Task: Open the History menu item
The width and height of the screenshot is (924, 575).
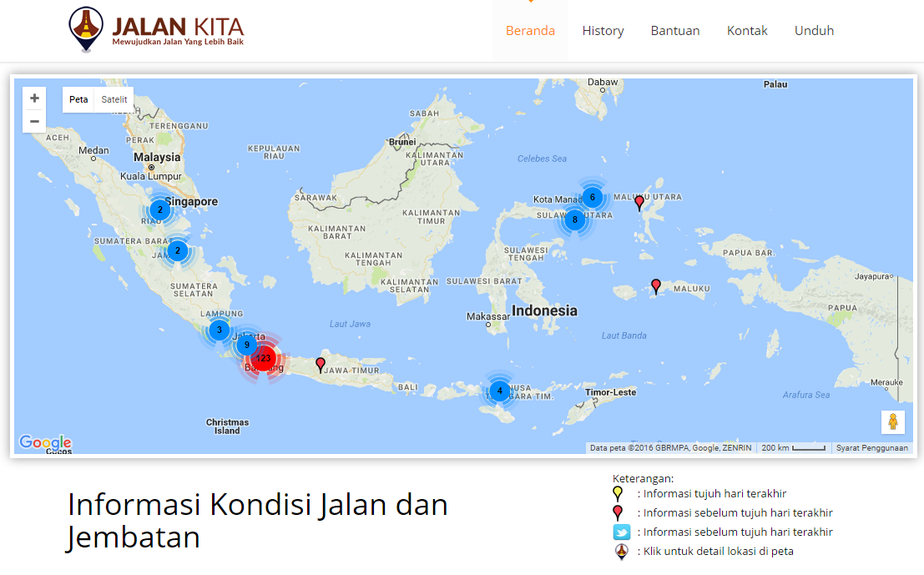Action: click(x=603, y=31)
